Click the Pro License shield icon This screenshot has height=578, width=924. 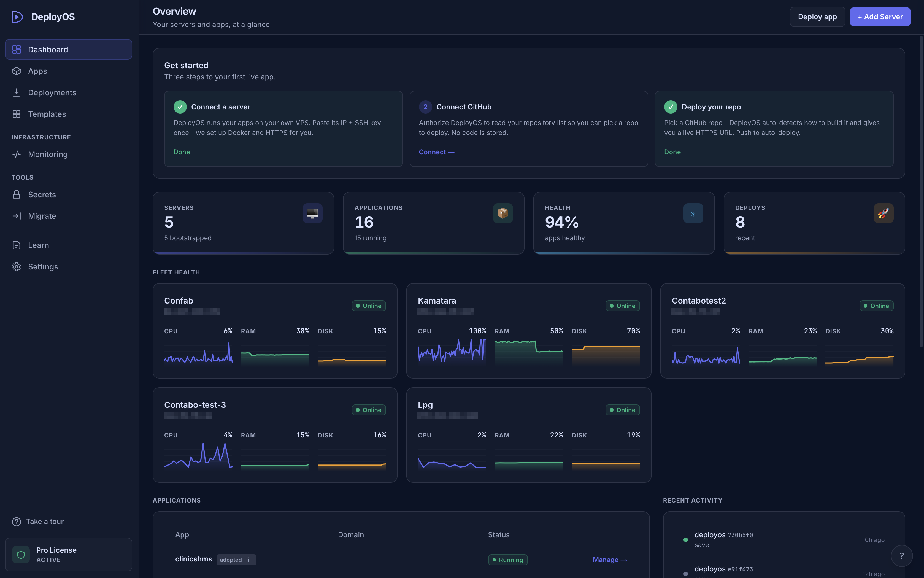point(21,554)
